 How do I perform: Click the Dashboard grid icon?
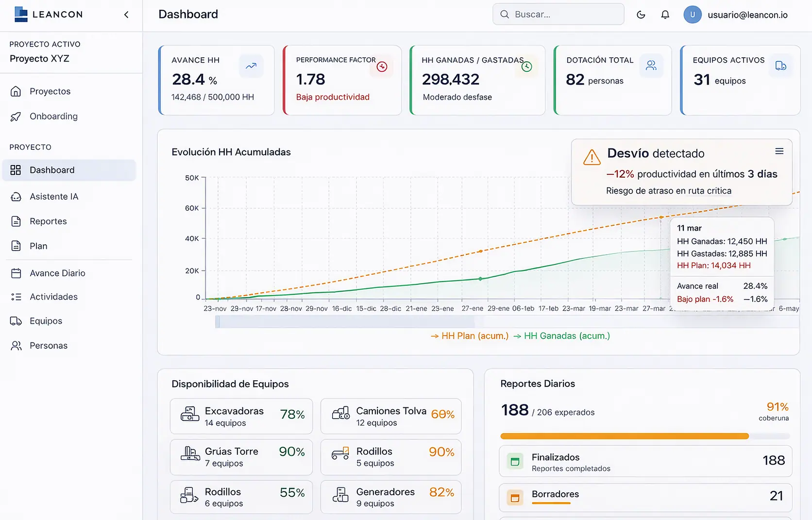[x=16, y=170]
